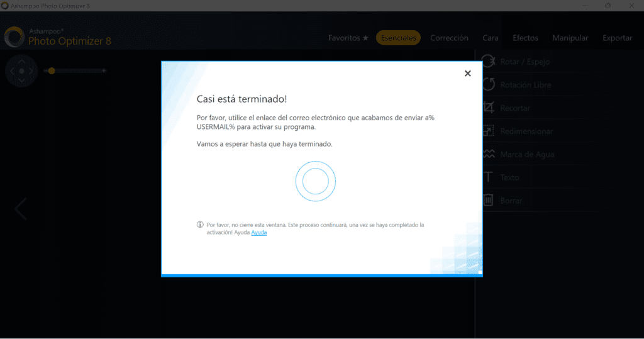644x339 pixels.
Task: Open the Ayuda help link
Action: click(258, 233)
